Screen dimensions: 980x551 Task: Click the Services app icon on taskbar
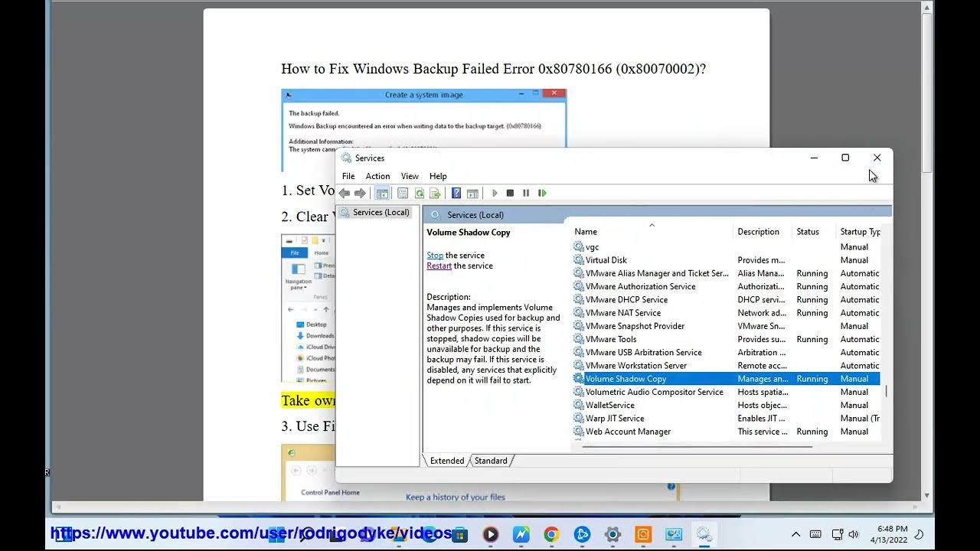point(704,534)
